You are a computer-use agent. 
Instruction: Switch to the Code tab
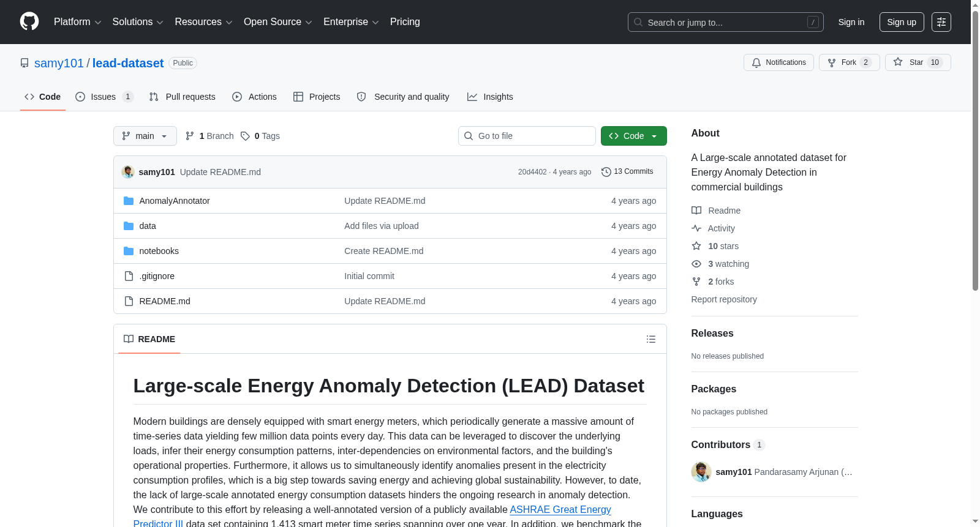coord(43,97)
